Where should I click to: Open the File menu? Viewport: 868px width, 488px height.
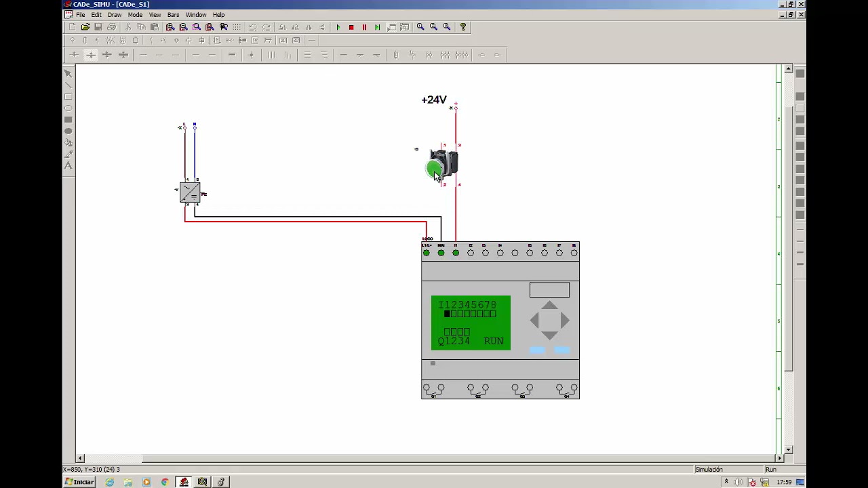tap(81, 15)
